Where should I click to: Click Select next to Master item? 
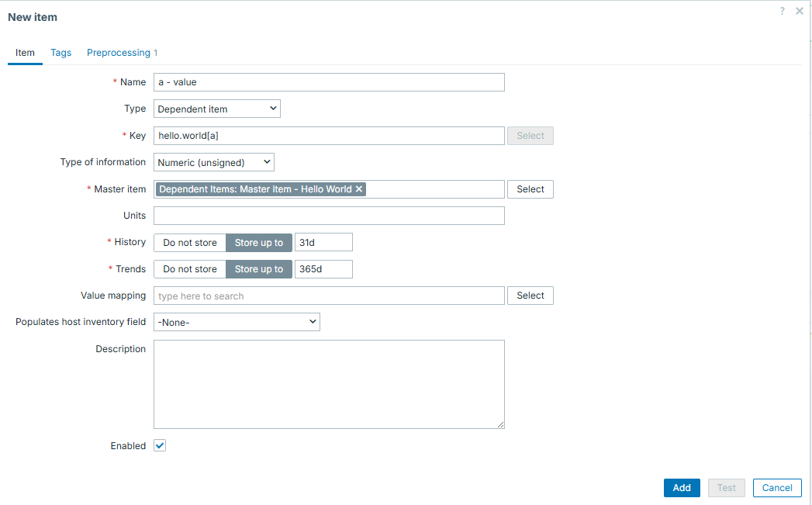pos(530,189)
